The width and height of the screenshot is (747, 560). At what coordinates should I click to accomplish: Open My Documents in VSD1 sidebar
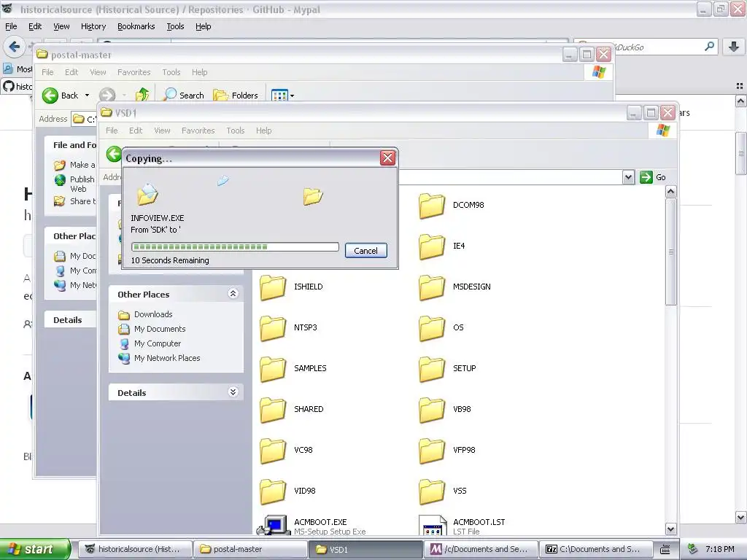tap(160, 329)
